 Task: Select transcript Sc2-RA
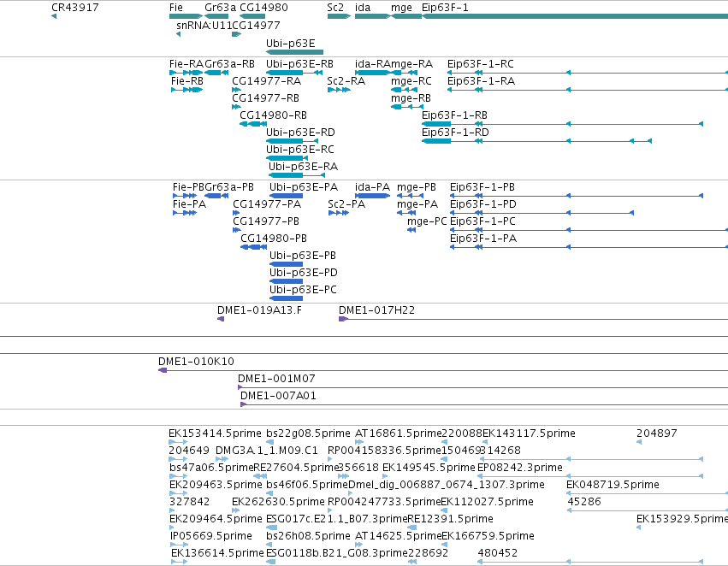[x=346, y=80]
